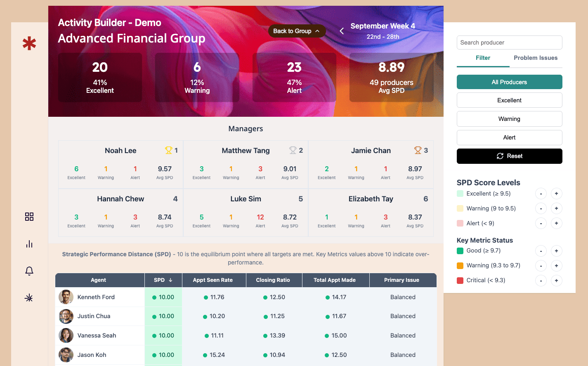Viewport: 588px width, 366px height.
Task: Click the Search producer input field
Action: [509, 43]
